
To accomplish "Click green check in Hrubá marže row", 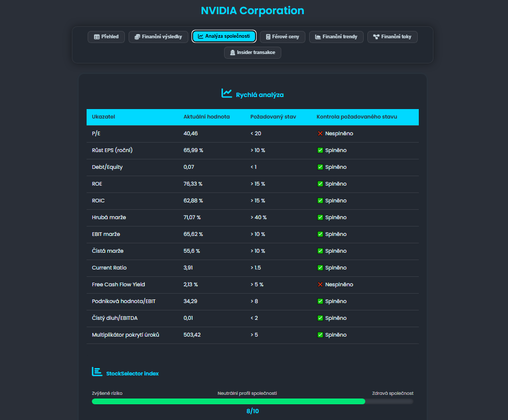I will click(320, 217).
